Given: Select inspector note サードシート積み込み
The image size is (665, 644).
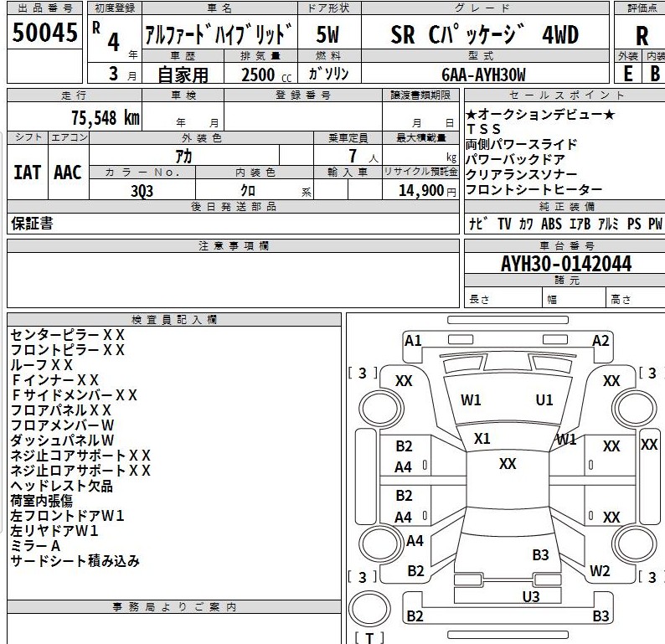Looking at the screenshot, I should (75, 561).
